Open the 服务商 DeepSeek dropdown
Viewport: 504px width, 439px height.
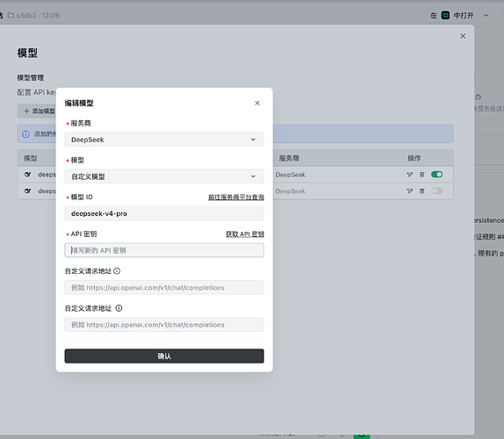coord(164,140)
